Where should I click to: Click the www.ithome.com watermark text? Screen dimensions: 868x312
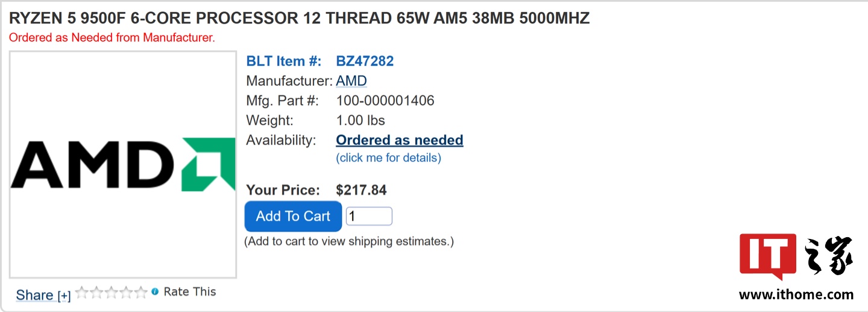point(796,294)
